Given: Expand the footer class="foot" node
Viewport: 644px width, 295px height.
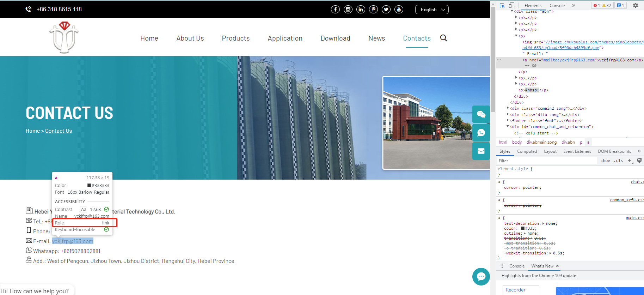Looking at the screenshot, I should (508, 120).
